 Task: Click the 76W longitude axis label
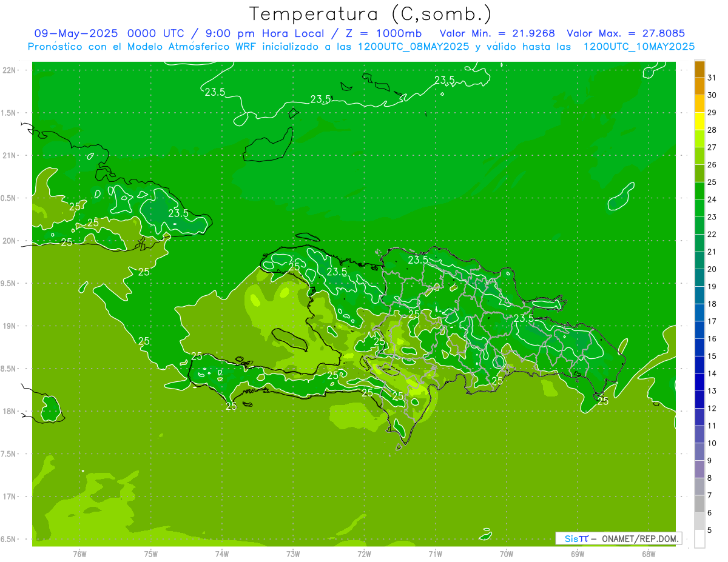click(79, 554)
